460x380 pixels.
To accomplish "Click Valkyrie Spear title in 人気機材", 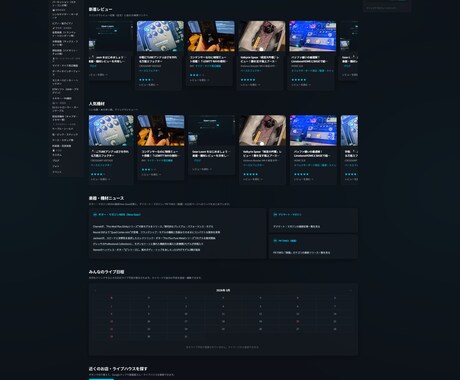I will 262,154.
